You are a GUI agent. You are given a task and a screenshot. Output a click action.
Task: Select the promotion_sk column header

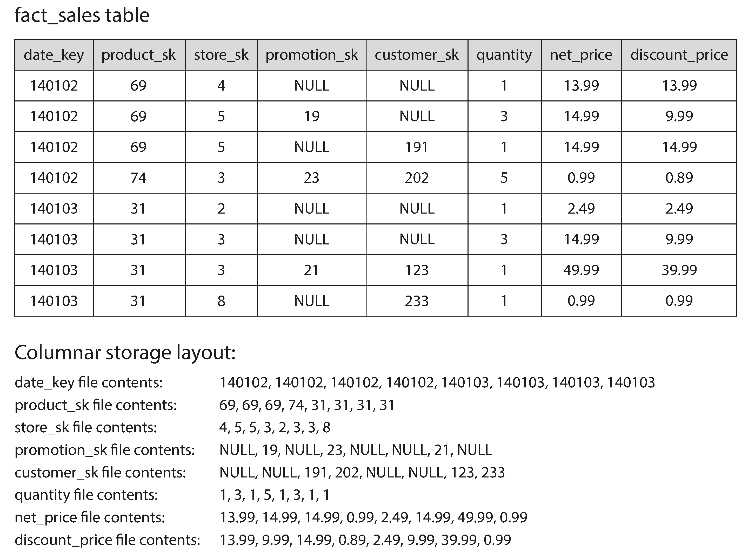[x=311, y=55]
